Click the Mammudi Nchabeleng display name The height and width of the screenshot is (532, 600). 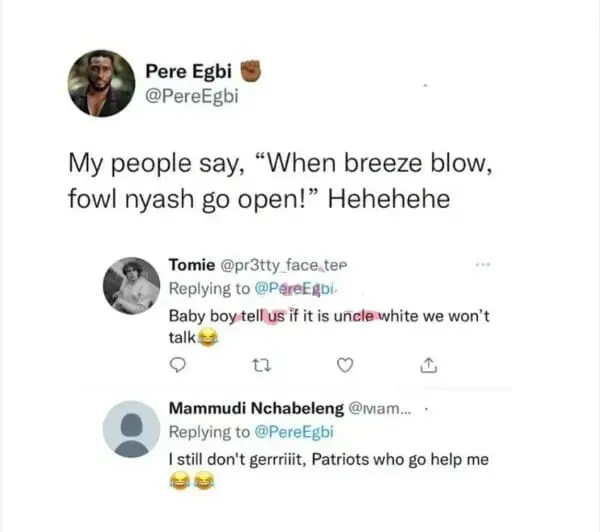pyautogui.click(x=255, y=410)
